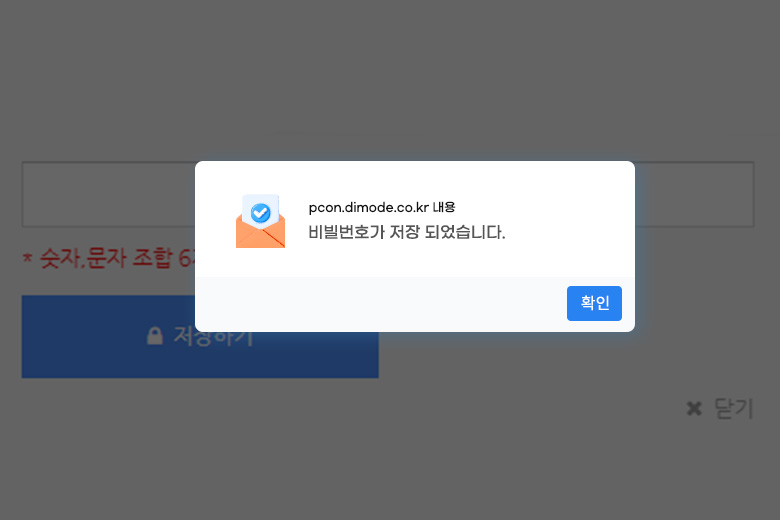Image resolution: width=780 pixels, height=520 pixels.
Task: Click the orange envelope icon in the alert
Action: (260, 221)
